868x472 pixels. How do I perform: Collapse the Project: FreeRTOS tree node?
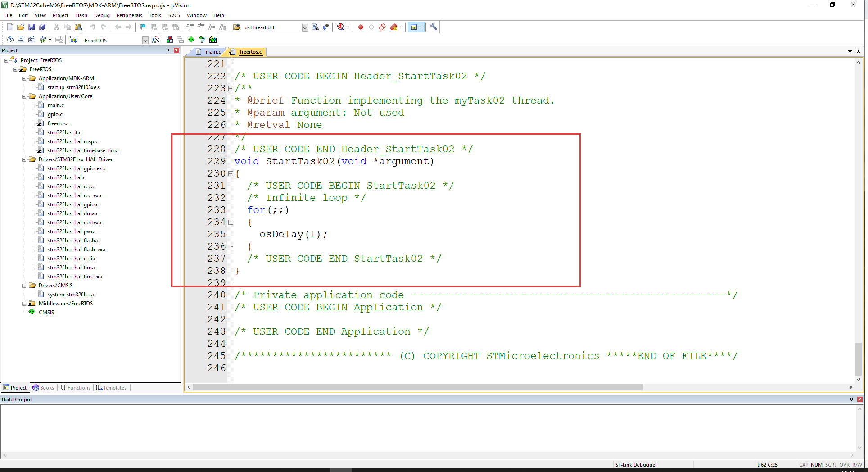[6, 60]
